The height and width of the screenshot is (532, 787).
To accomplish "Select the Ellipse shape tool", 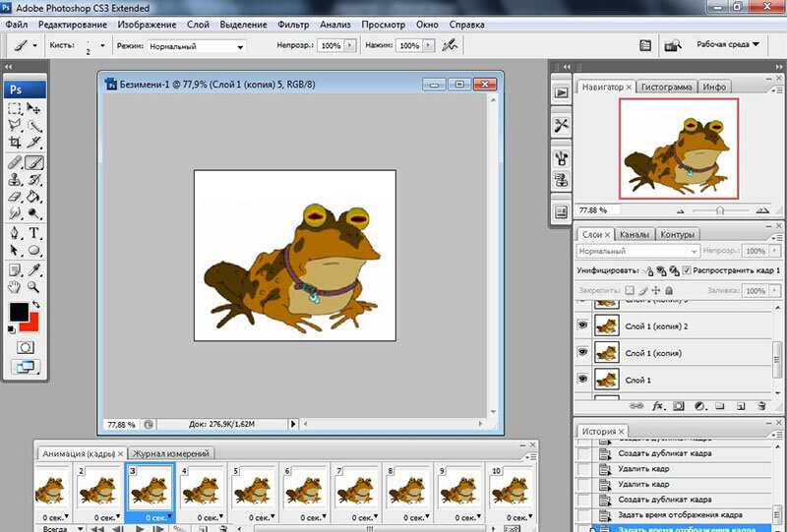I will [x=33, y=250].
